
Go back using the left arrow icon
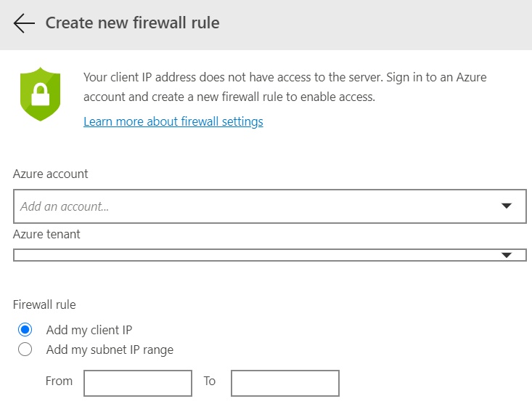coord(24,23)
